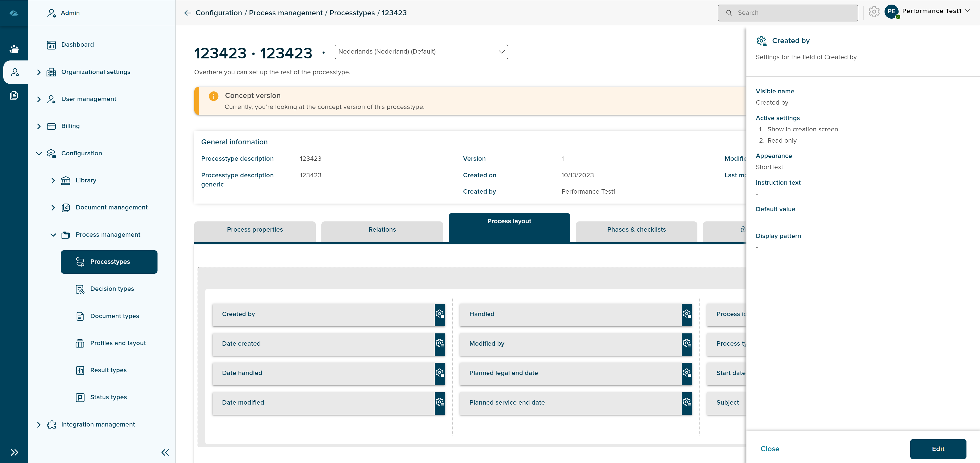
Task: Switch to Phases & checklists tab
Action: pyautogui.click(x=636, y=230)
